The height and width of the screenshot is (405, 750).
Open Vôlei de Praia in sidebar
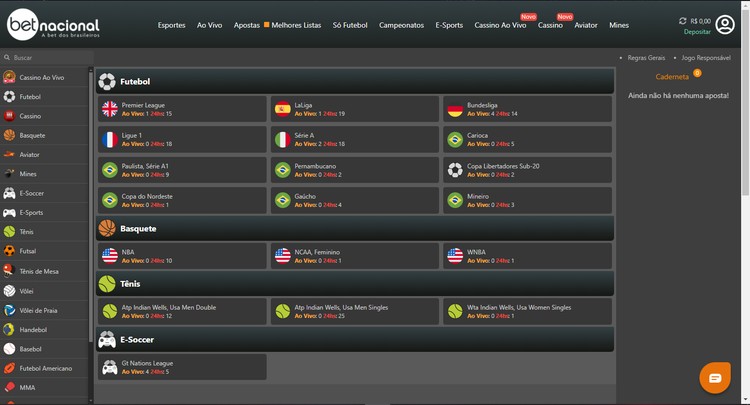click(x=44, y=310)
